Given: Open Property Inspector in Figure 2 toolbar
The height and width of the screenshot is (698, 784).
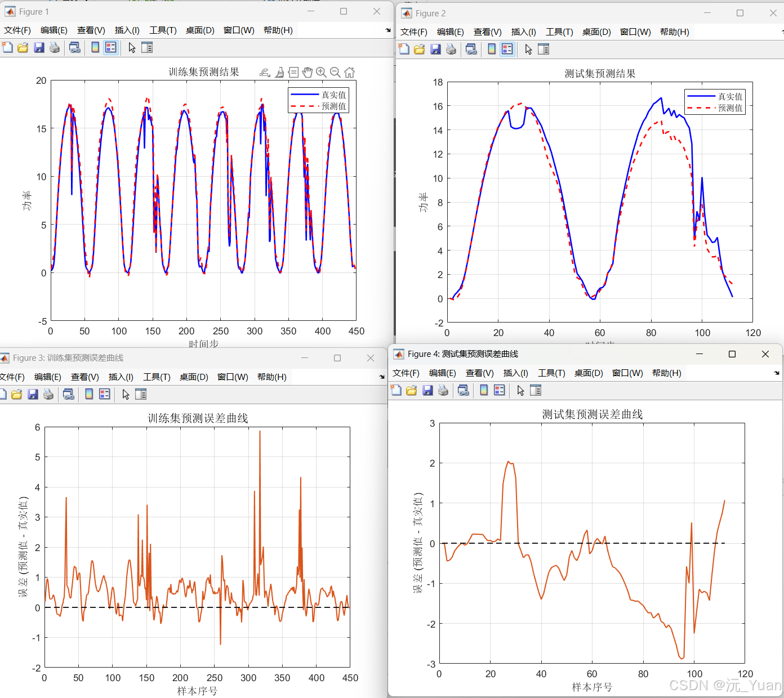Looking at the screenshot, I should pyautogui.click(x=544, y=50).
